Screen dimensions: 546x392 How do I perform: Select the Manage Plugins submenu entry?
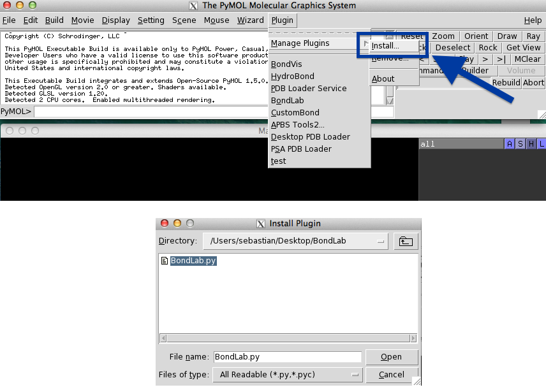(x=319, y=43)
